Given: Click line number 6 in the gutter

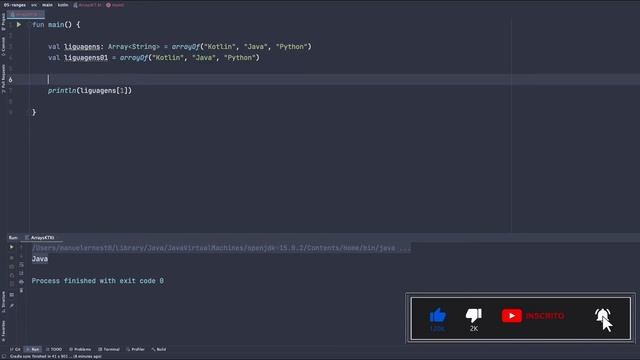Looking at the screenshot, I should [x=10, y=80].
